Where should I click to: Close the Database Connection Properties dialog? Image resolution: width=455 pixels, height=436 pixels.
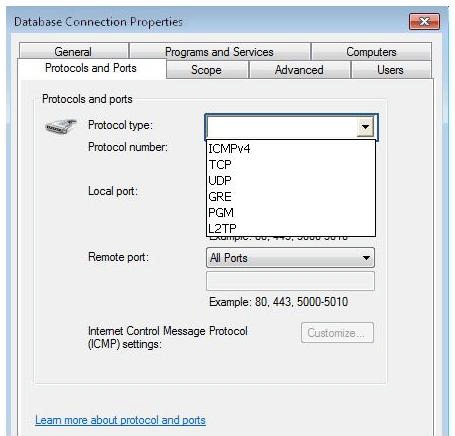[x=424, y=22]
